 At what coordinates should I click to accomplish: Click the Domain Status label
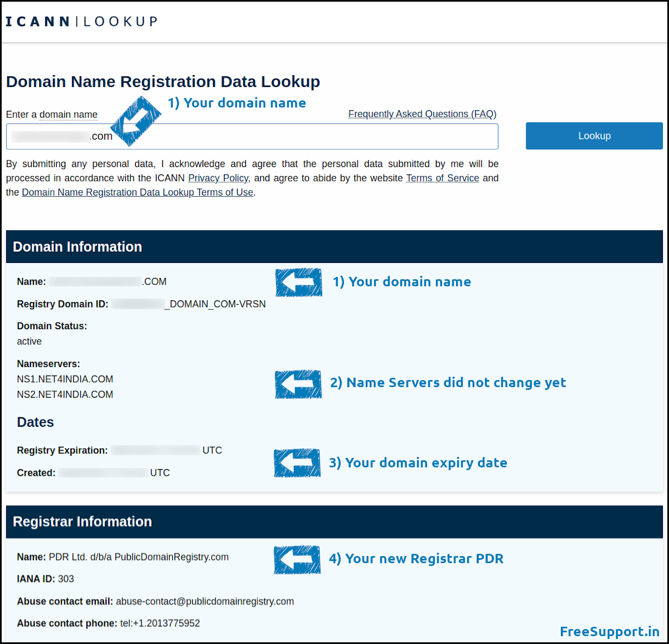click(x=52, y=326)
